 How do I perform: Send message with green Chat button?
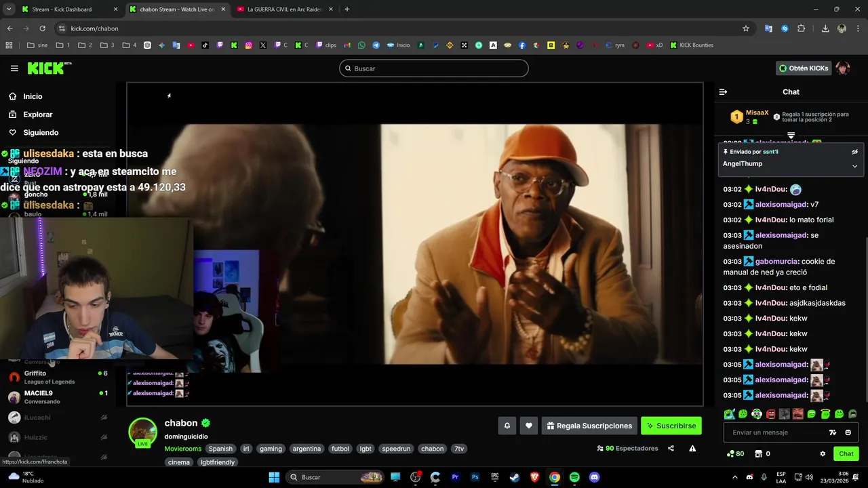pyautogui.click(x=846, y=454)
